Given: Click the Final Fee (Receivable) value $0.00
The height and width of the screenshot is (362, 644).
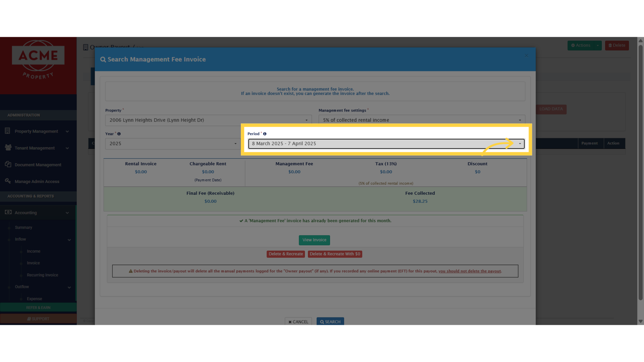Looking at the screenshot, I should click(x=210, y=201).
